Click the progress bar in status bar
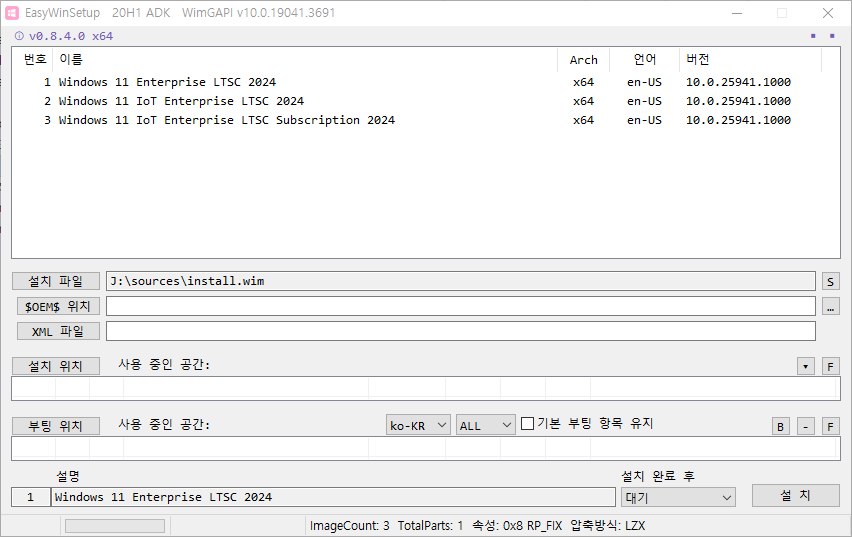 point(115,526)
